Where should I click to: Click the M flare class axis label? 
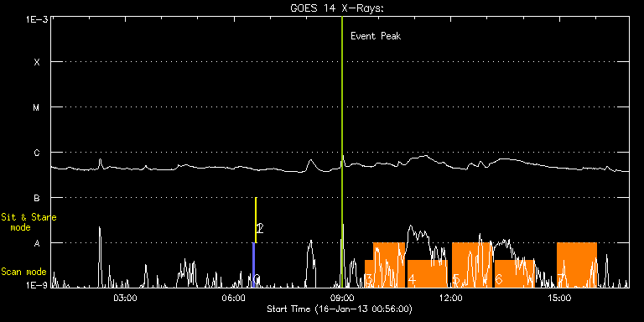coord(37,107)
